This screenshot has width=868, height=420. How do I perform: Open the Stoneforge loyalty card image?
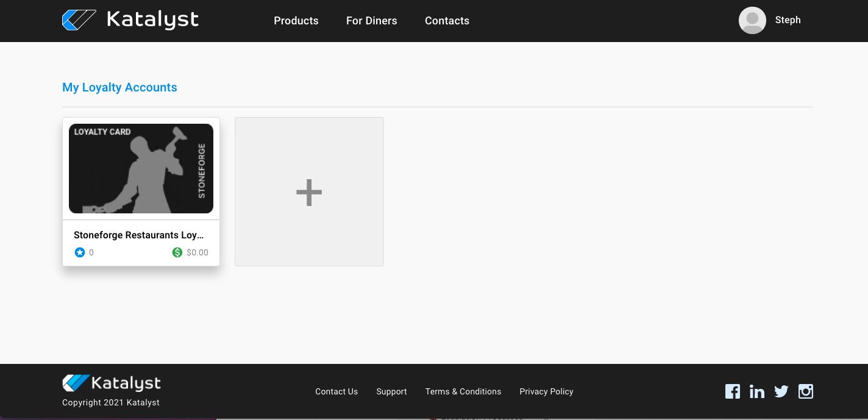[141, 169]
